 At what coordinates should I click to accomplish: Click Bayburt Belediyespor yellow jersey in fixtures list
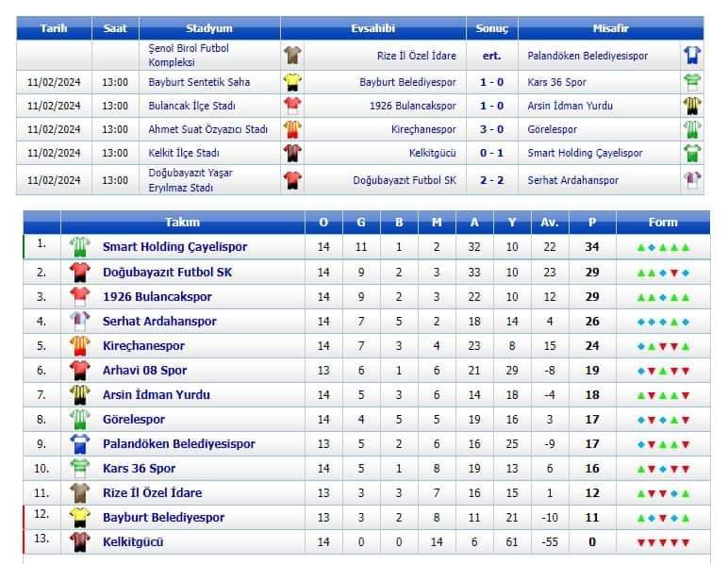coord(293,82)
